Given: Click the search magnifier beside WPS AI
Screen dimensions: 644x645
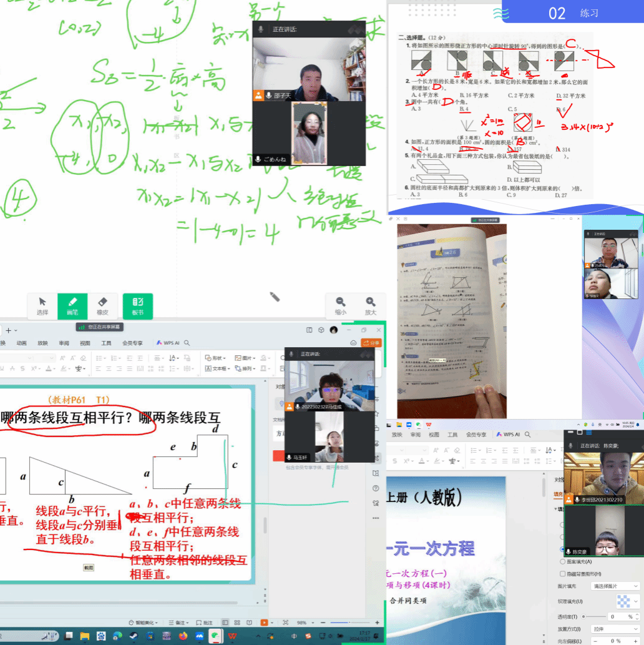Looking at the screenshot, I should [x=187, y=343].
